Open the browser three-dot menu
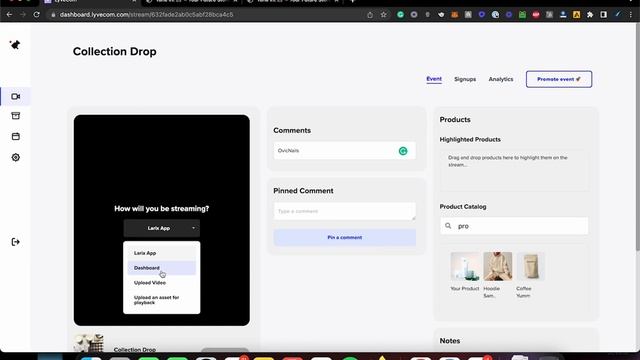 631,15
